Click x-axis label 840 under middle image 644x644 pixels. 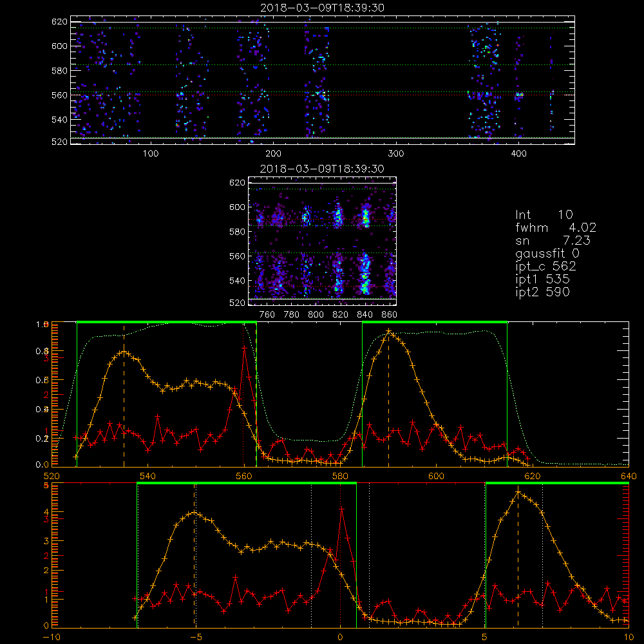[x=365, y=315]
